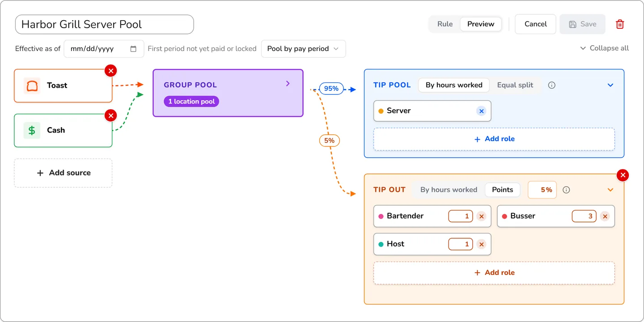Select By hours worked in Tip Pool
This screenshot has height=322, width=644.
point(454,85)
